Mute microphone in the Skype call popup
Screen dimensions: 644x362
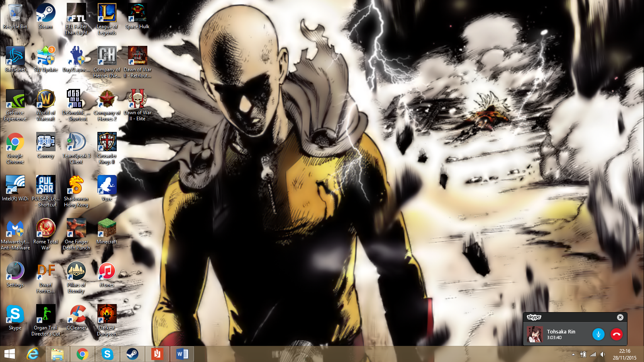click(x=599, y=334)
